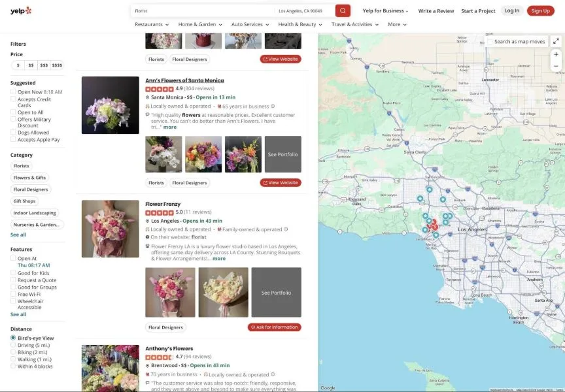Check the Open to All filter

[13, 112]
